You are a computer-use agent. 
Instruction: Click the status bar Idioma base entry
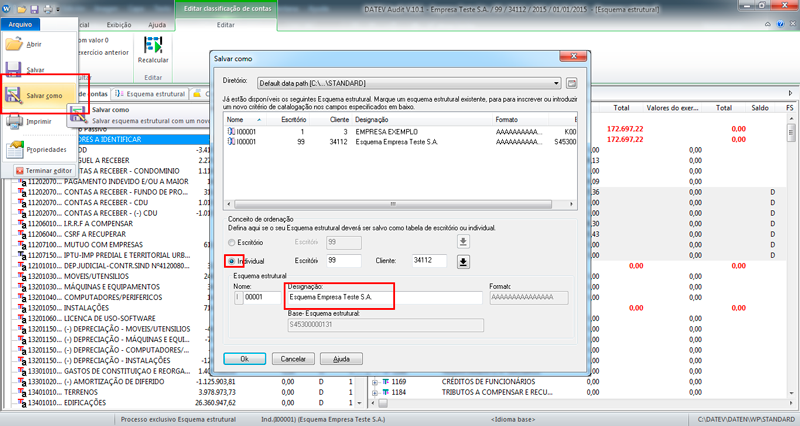pos(512,419)
